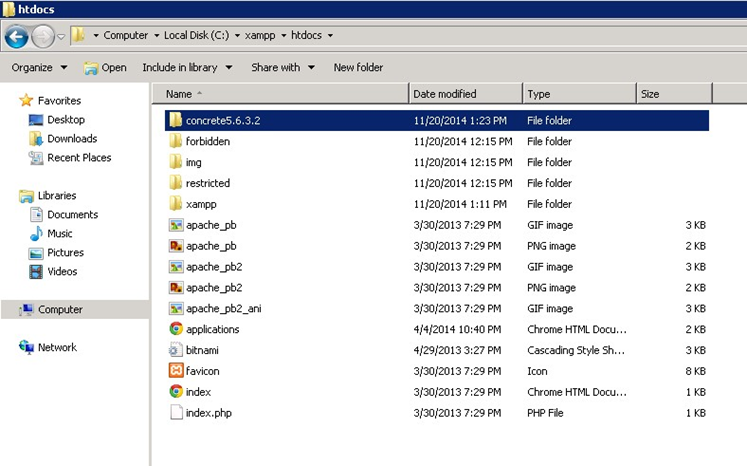Click the New folder button
747x466 pixels.
click(x=358, y=68)
